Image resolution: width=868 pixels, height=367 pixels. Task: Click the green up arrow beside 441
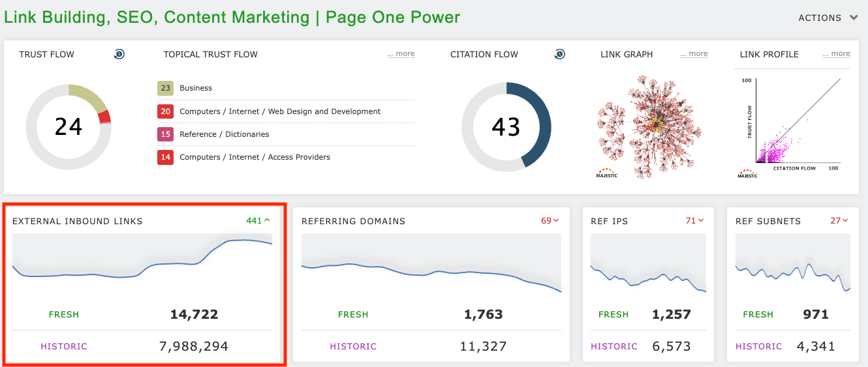(x=267, y=221)
